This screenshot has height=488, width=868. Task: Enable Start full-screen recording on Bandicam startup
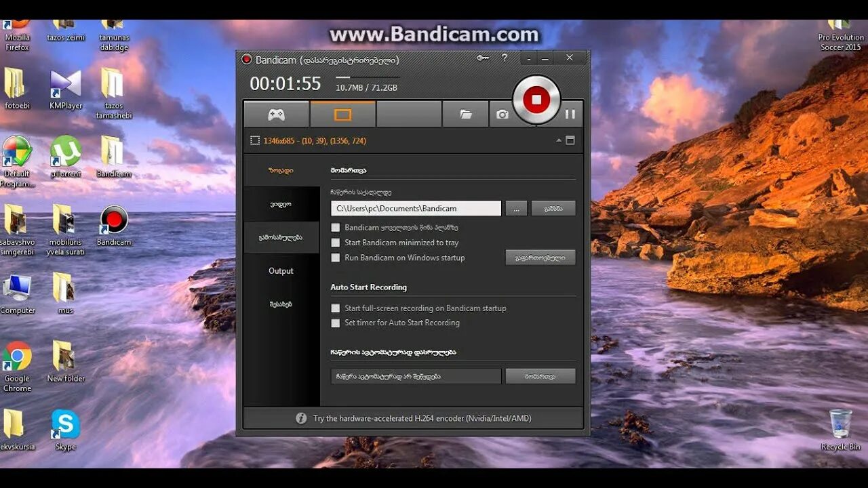pos(335,308)
